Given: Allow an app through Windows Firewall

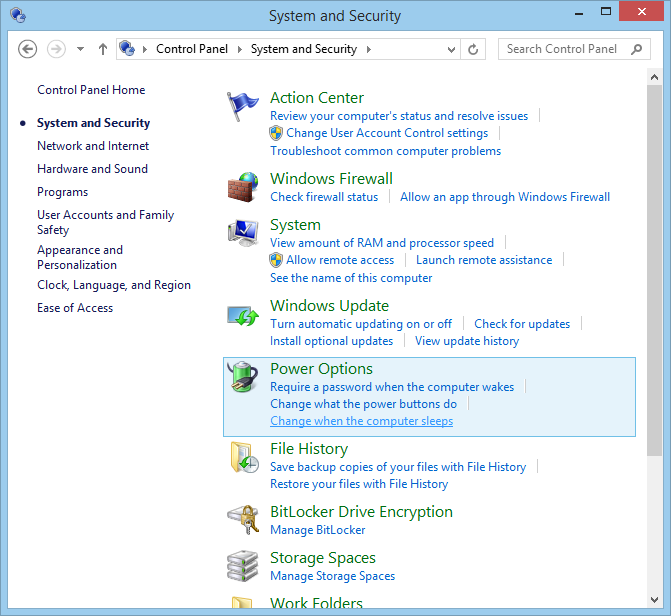Looking at the screenshot, I should click(505, 197).
